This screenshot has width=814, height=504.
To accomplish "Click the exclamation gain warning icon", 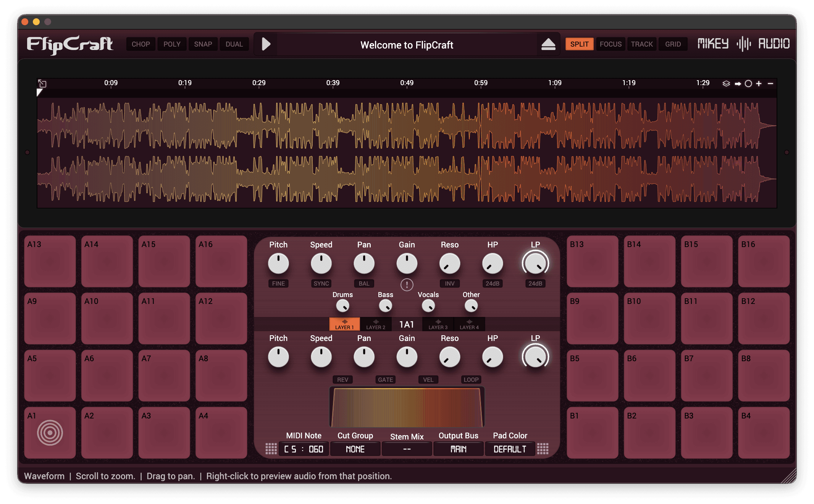I will pos(407,284).
